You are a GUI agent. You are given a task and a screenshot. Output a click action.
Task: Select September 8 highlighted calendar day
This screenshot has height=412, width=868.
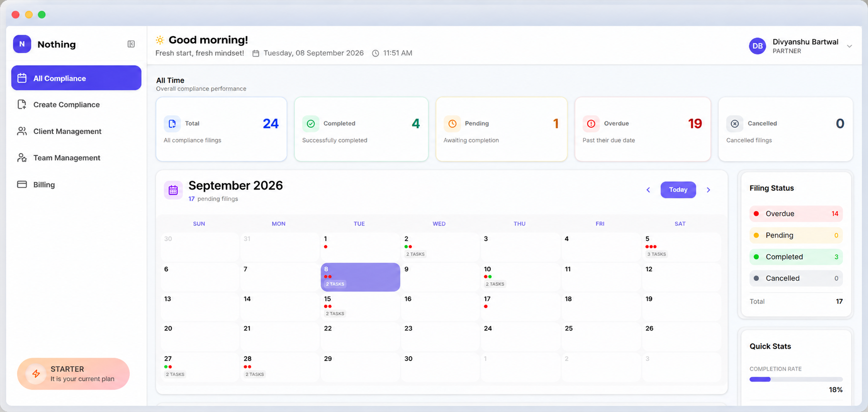[360, 277]
